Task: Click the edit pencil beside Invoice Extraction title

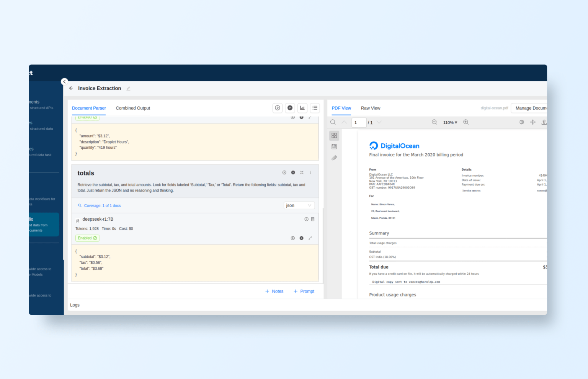Action: 128,88
